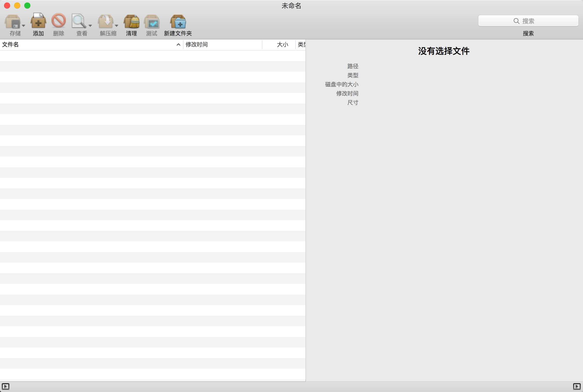
Task: Toggle the bottom-right info panel button
Action: point(577,386)
